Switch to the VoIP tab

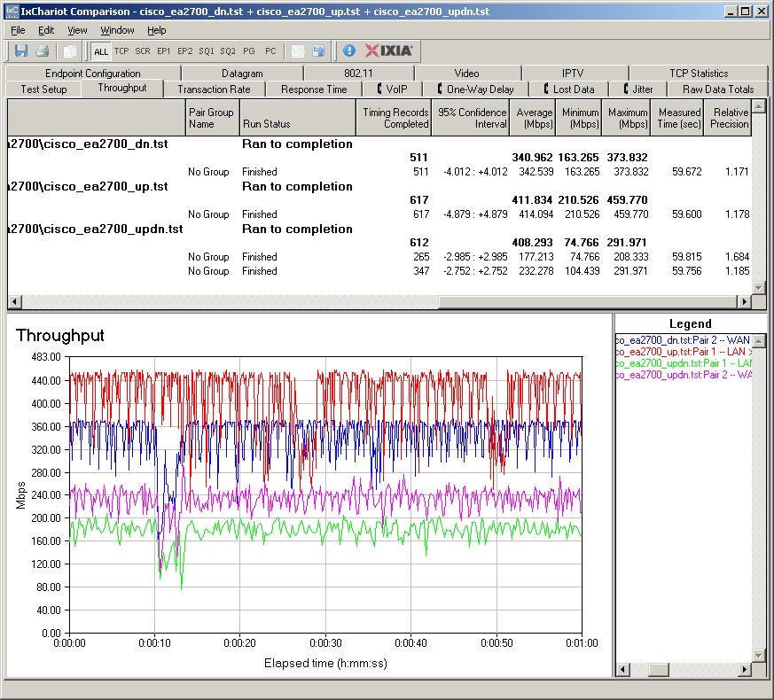393,89
